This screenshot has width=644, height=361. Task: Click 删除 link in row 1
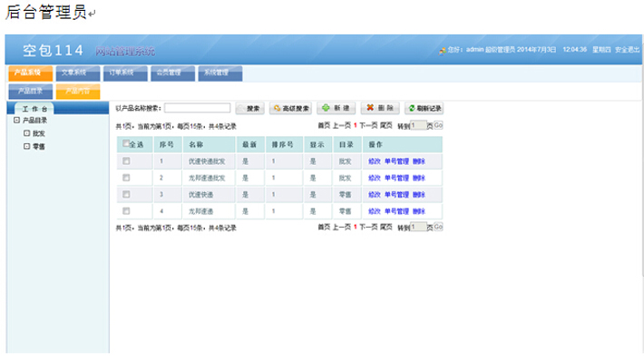click(x=419, y=161)
